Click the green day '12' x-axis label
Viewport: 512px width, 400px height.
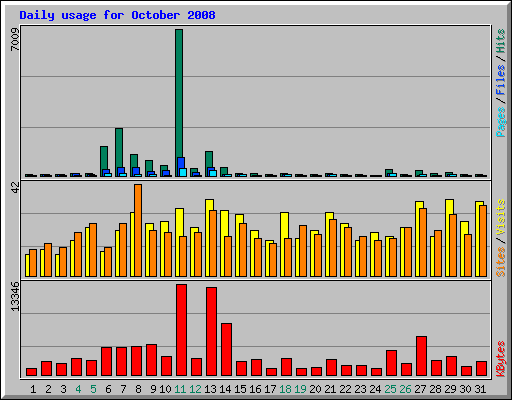[195, 389]
